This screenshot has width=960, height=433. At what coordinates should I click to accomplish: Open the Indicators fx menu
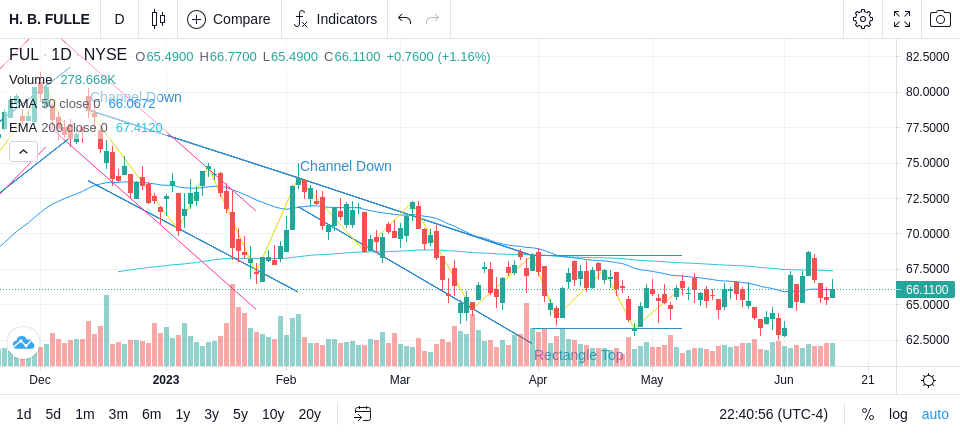[301, 19]
